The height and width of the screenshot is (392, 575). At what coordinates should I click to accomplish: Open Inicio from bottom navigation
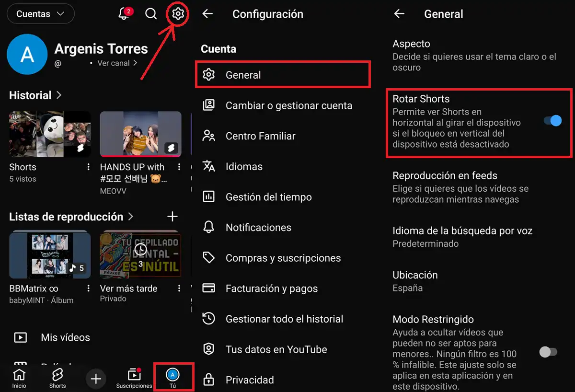(x=19, y=378)
